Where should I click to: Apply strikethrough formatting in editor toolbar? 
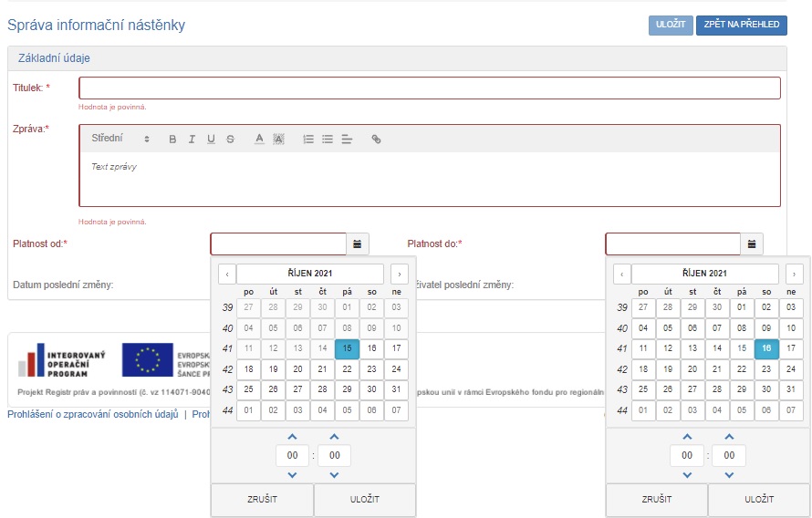click(230, 140)
